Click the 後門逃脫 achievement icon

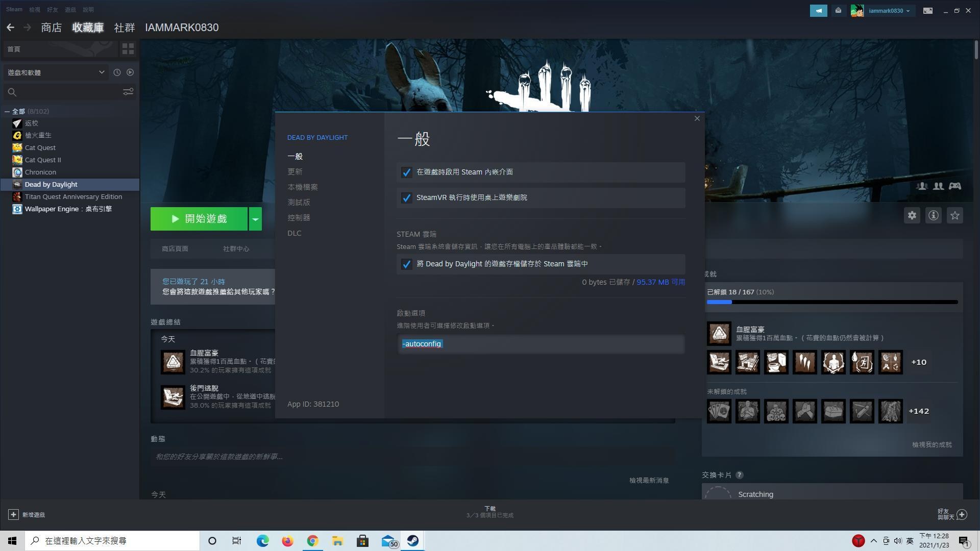point(173,397)
